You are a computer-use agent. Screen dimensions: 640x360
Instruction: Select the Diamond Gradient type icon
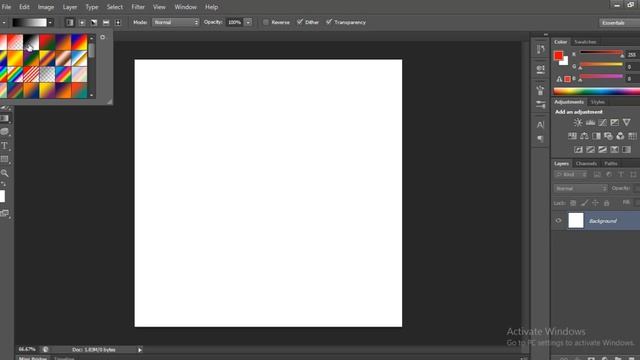click(118, 22)
